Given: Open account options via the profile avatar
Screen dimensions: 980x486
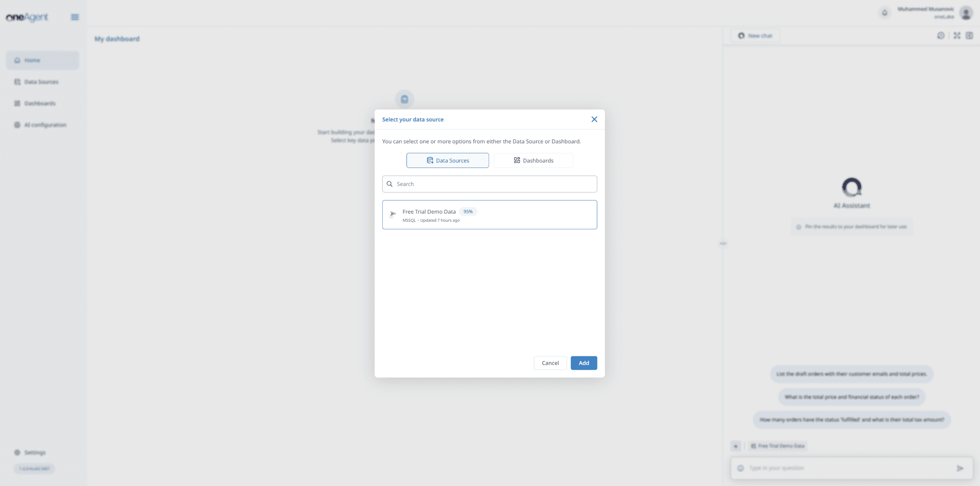Looking at the screenshot, I should (966, 13).
